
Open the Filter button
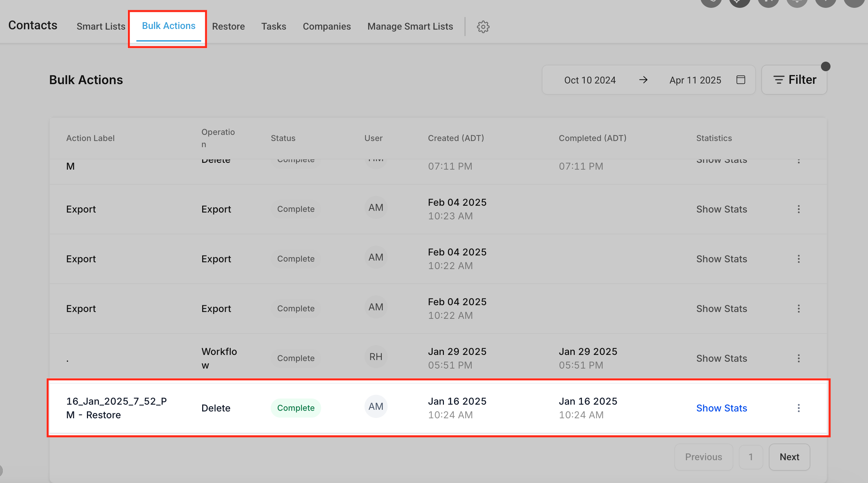(794, 80)
